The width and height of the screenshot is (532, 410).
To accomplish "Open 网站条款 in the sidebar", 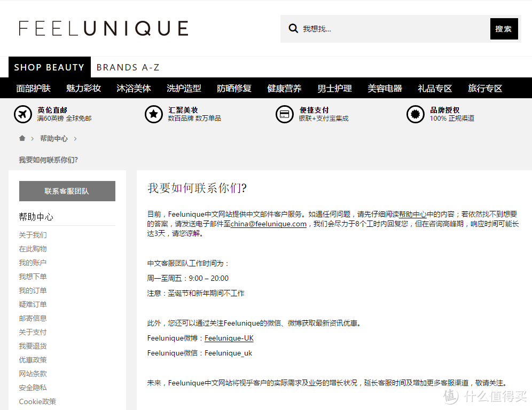I will (33, 374).
